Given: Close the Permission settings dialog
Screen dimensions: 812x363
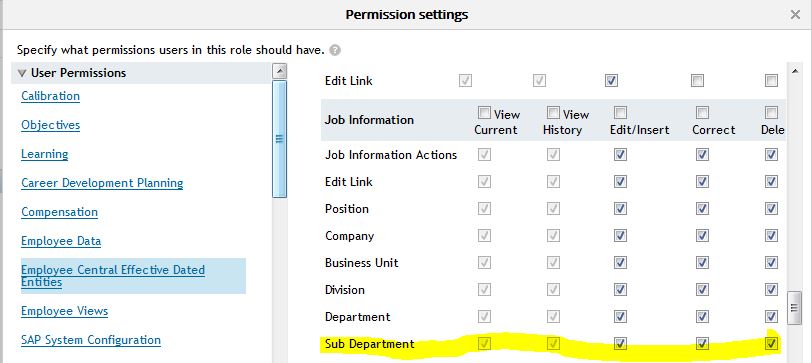Looking at the screenshot, I should [x=795, y=15].
